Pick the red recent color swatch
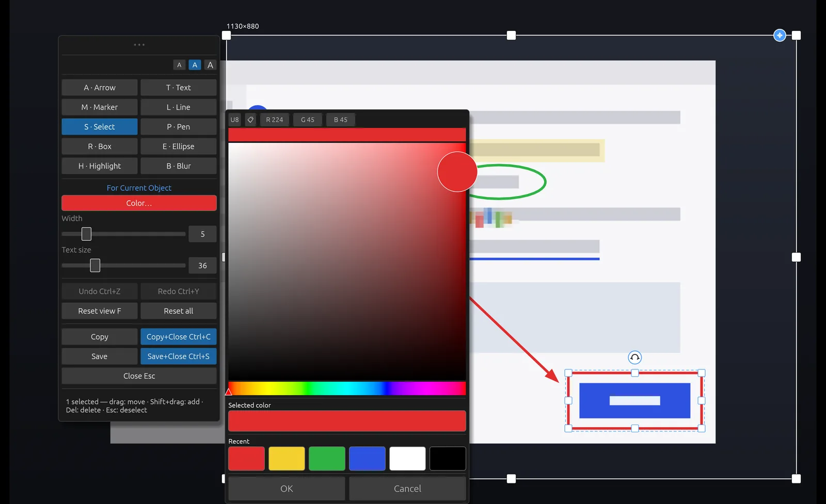 247,459
